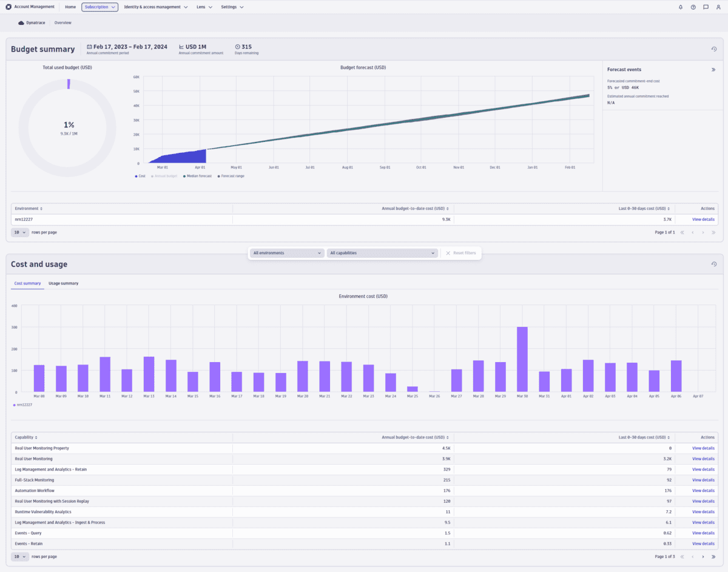The height and width of the screenshot is (572, 728).
Task: Click the Dynatrace cloud icon in breadcrumb
Action: (x=21, y=22)
